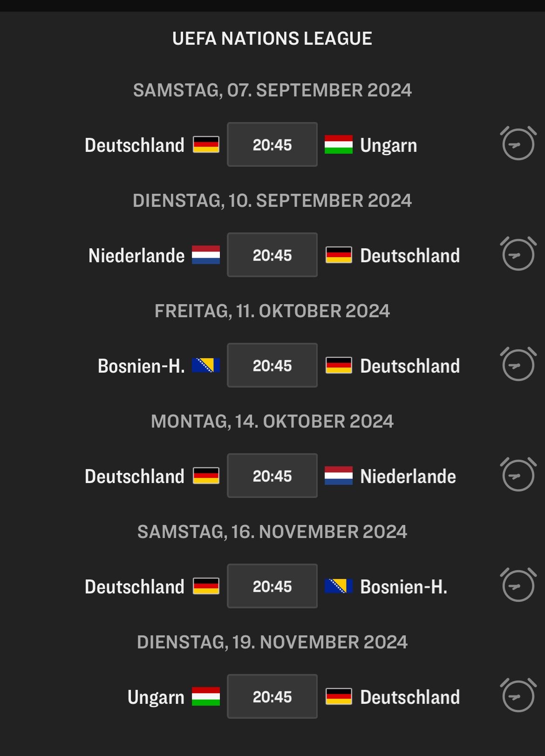Select 20:45 time box for 19 November match
The image size is (545, 756).
[x=272, y=697]
